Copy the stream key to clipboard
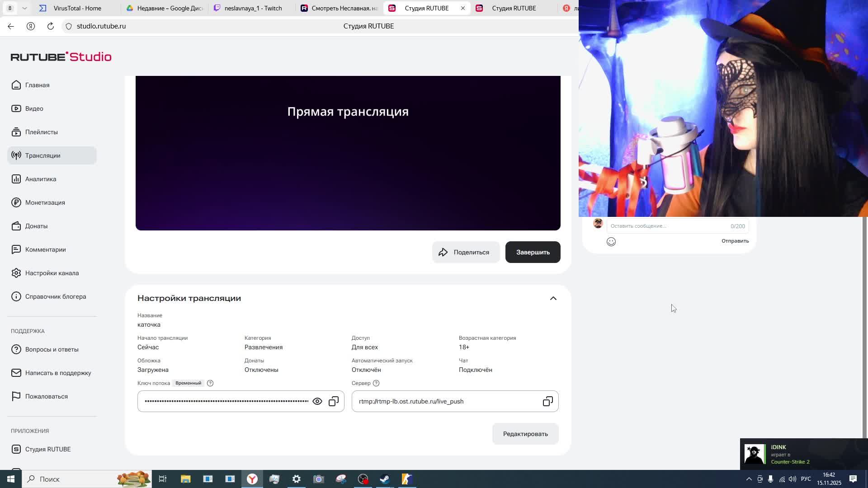The height and width of the screenshot is (488, 868). coord(334,401)
